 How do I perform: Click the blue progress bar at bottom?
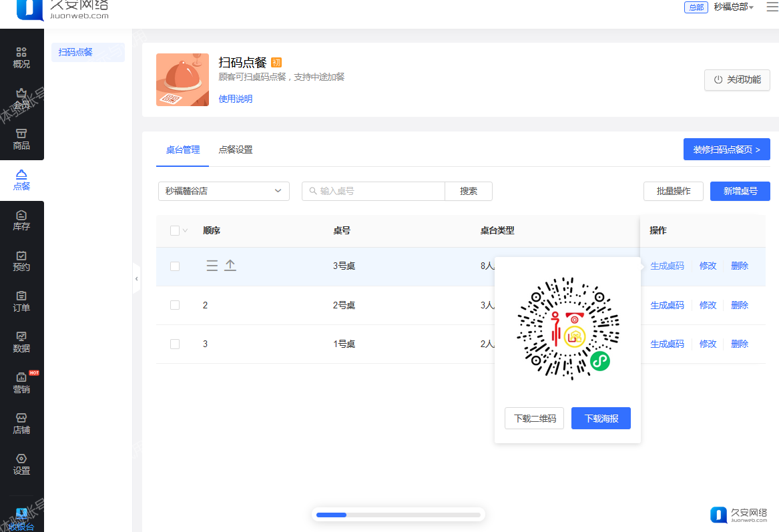coord(331,515)
